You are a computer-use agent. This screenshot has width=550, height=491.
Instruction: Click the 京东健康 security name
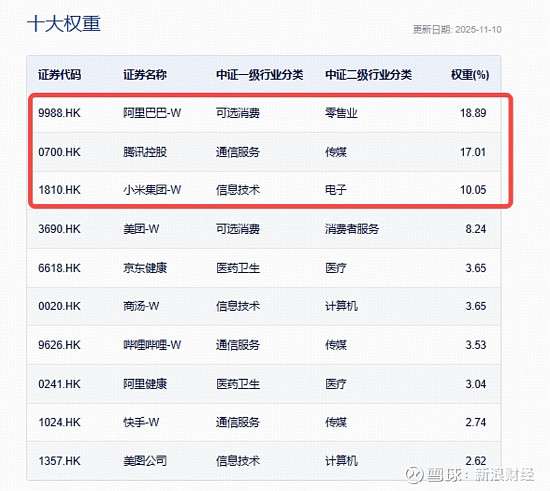(x=145, y=268)
